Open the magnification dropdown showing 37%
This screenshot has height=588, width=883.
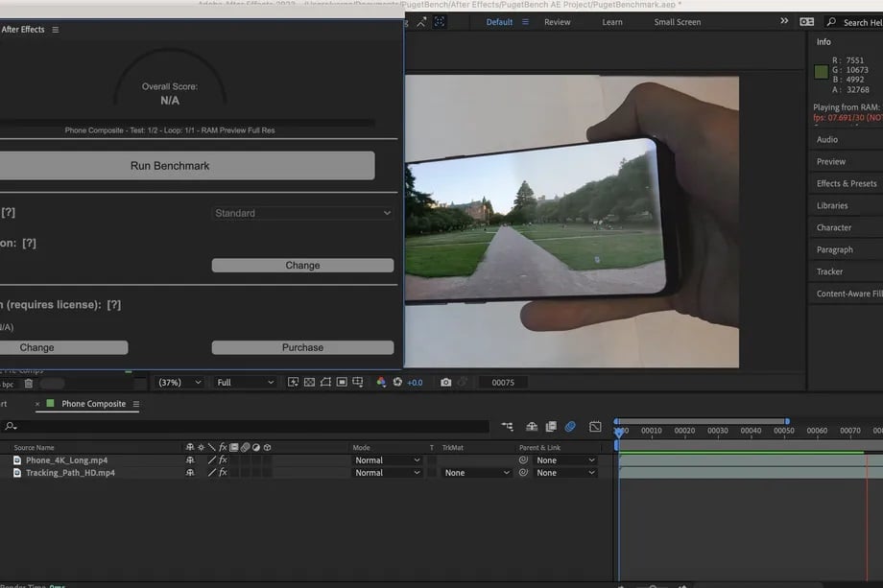179,382
